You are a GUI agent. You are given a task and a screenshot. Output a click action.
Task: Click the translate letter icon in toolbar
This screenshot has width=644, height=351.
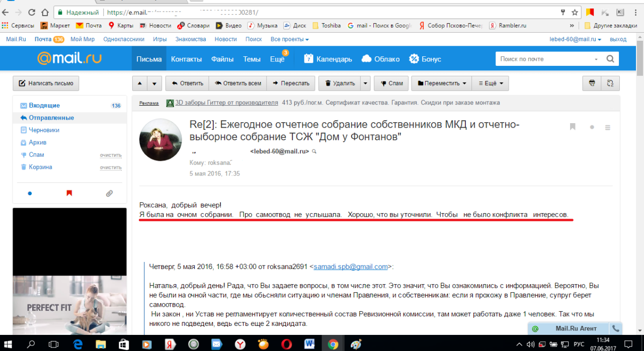coord(610,83)
